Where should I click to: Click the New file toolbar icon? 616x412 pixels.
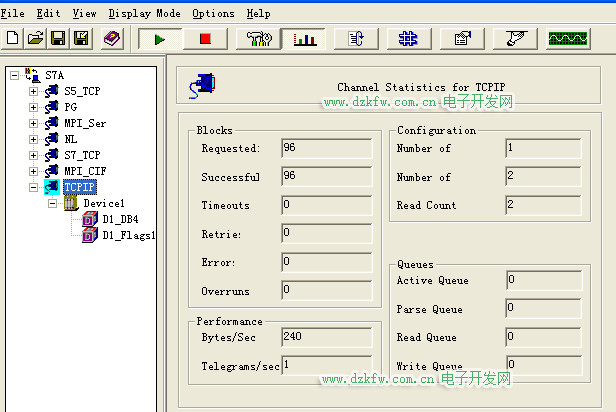point(13,39)
